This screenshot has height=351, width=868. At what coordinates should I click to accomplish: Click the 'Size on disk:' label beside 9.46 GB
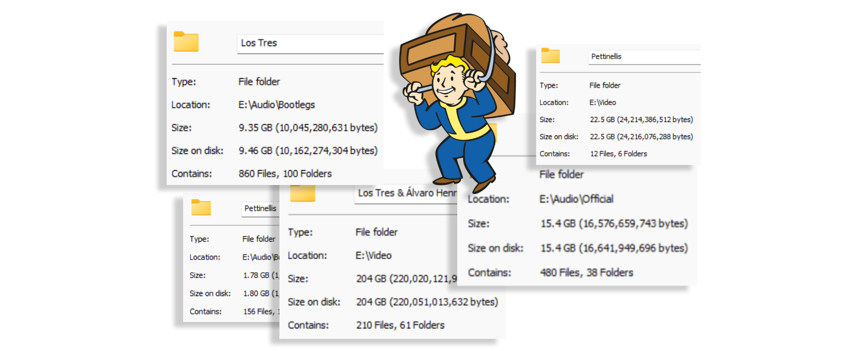point(197,151)
